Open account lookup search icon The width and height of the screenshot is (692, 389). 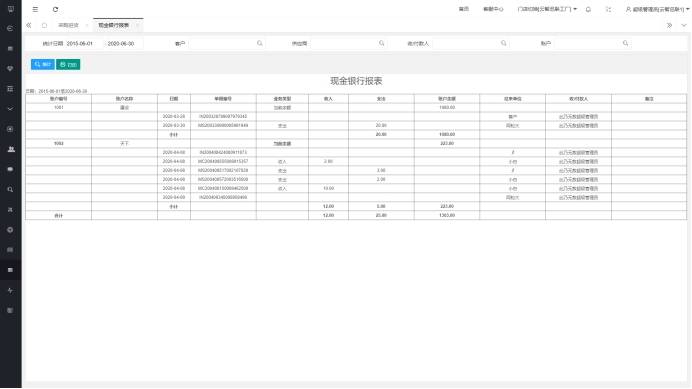(625, 43)
